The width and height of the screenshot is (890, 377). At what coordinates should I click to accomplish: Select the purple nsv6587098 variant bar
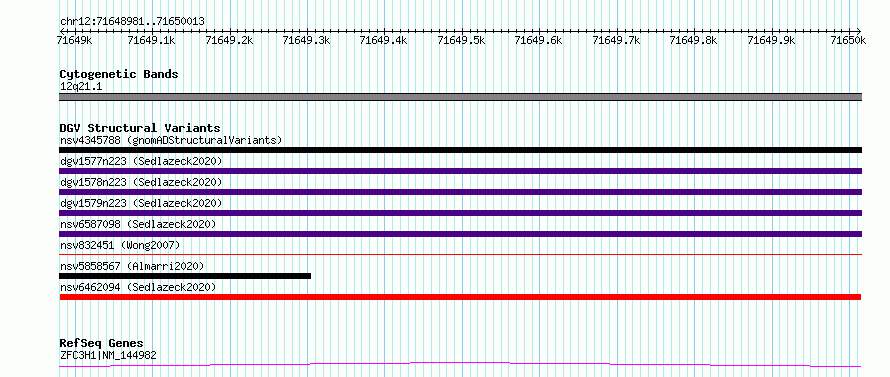click(460, 234)
